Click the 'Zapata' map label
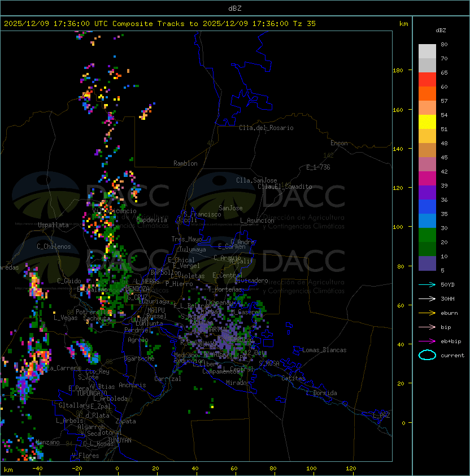This screenshot has height=476, width=470. [125, 421]
